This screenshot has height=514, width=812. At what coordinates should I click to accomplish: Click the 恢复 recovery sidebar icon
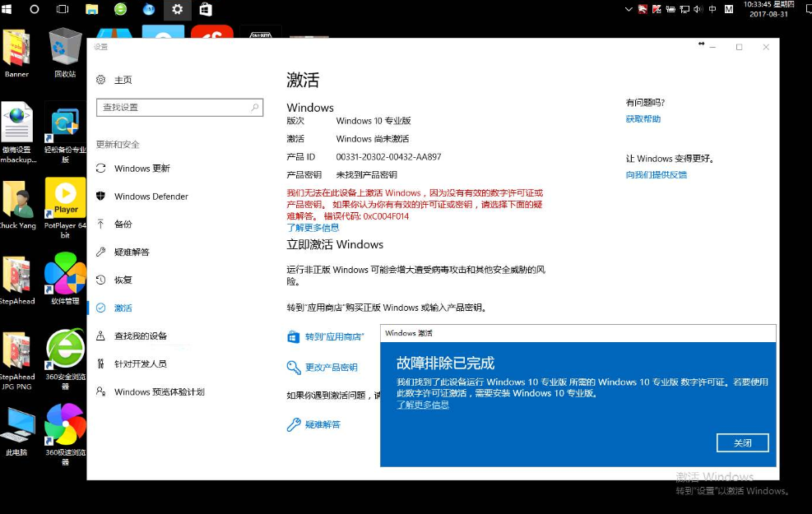pyautogui.click(x=100, y=280)
